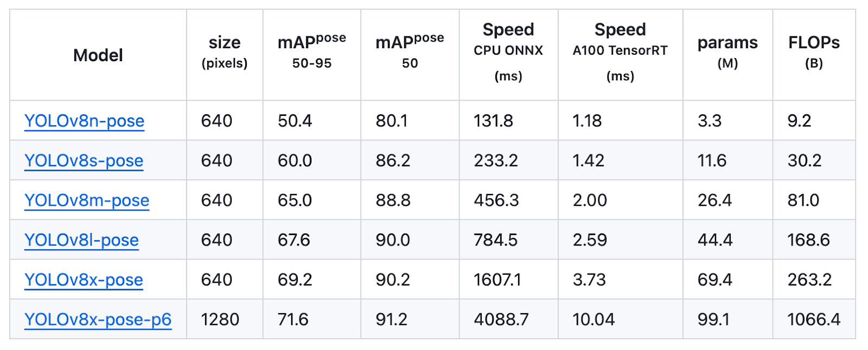Image resolution: width=868 pixels, height=350 pixels.
Task: Click the size (pixels) column header
Action: [x=224, y=51]
